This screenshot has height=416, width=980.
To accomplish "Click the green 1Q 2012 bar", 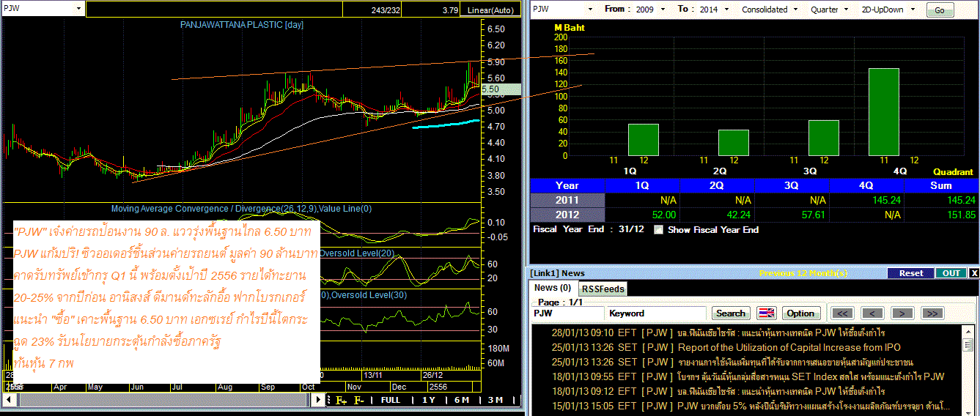I will pos(644,140).
